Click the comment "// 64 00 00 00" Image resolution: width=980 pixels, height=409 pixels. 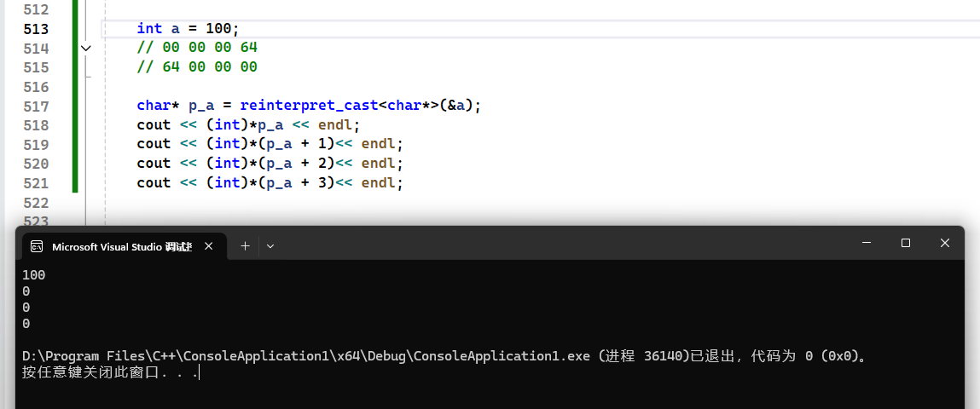[197, 67]
